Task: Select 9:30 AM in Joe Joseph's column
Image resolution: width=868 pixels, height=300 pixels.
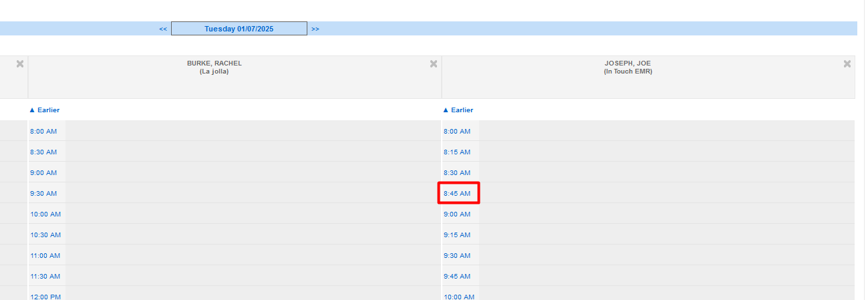Action: pyautogui.click(x=457, y=256)
